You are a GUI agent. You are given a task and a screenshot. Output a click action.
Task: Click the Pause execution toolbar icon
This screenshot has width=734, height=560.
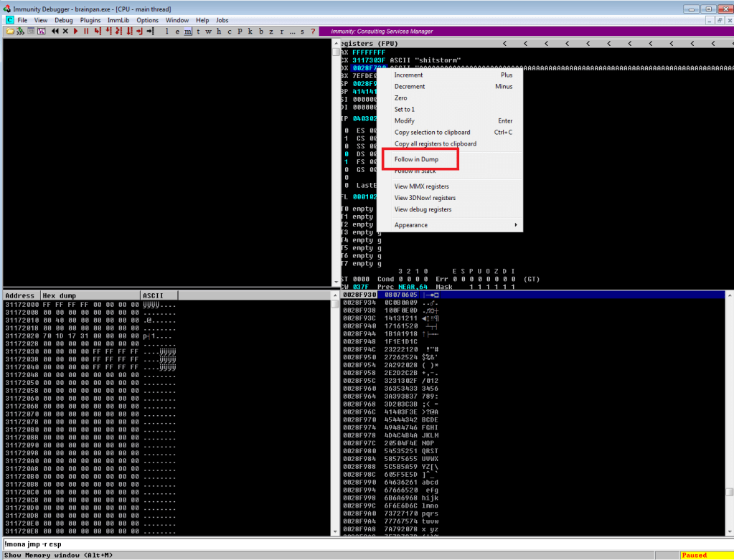pyautogui.click(x=86, y=32)
